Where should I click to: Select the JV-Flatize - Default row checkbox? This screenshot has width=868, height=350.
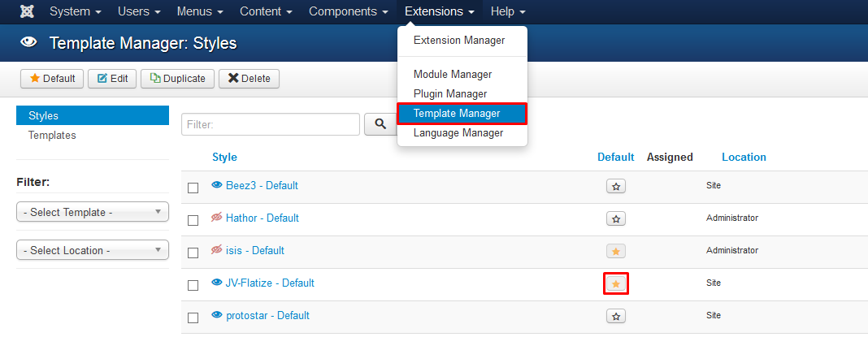pos(193,285)
